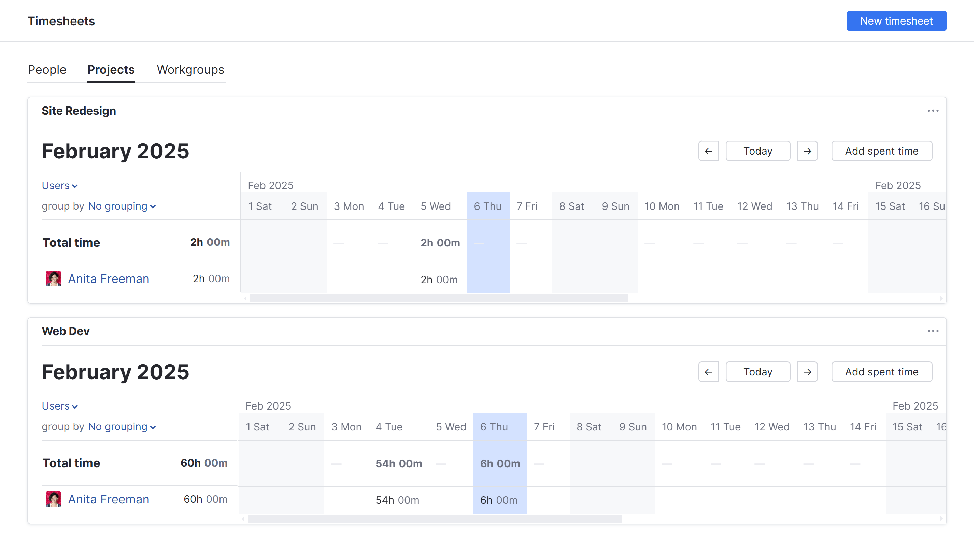Go to next period in Site Redesign timesheet
The width and height of the screenshot is (980, 542).
click(808, 151)
